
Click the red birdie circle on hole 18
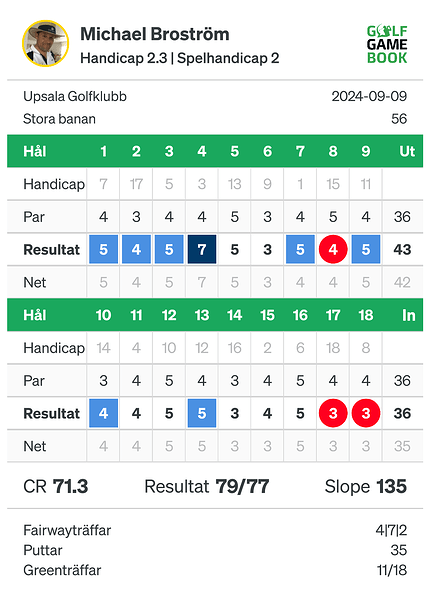366,413
